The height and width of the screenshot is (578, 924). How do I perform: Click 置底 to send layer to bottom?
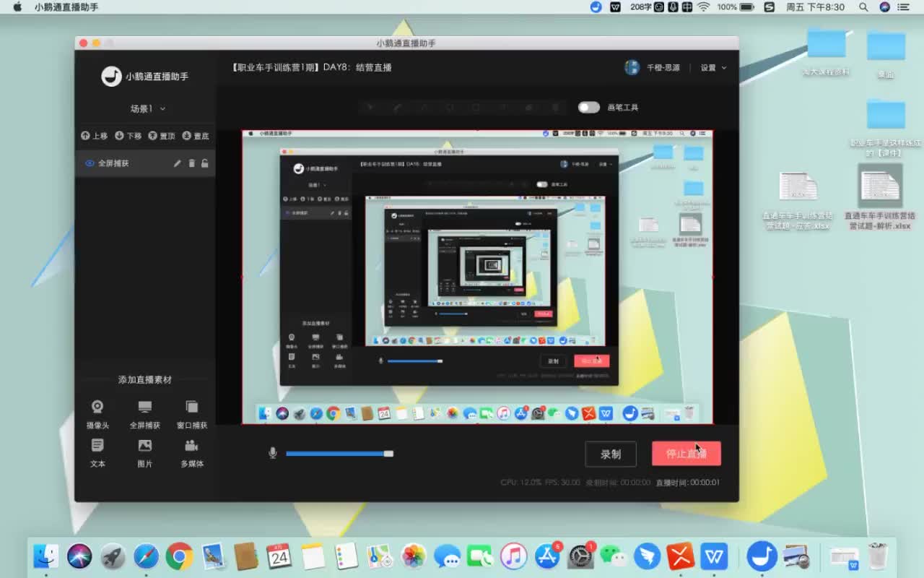tap(196, 136)
